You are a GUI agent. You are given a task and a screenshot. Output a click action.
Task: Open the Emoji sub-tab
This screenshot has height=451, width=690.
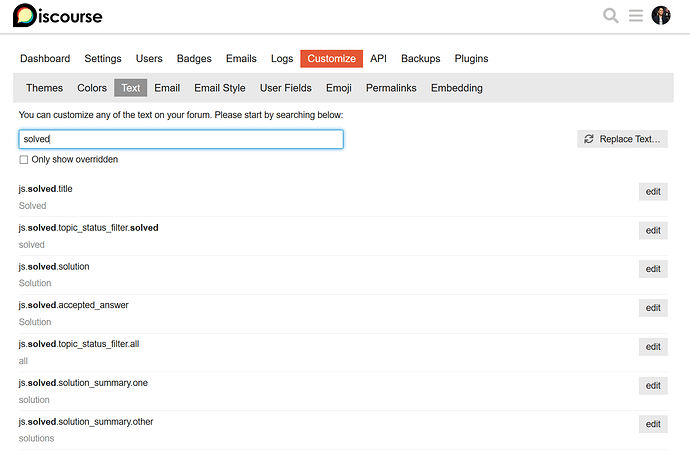click(339, 88)
